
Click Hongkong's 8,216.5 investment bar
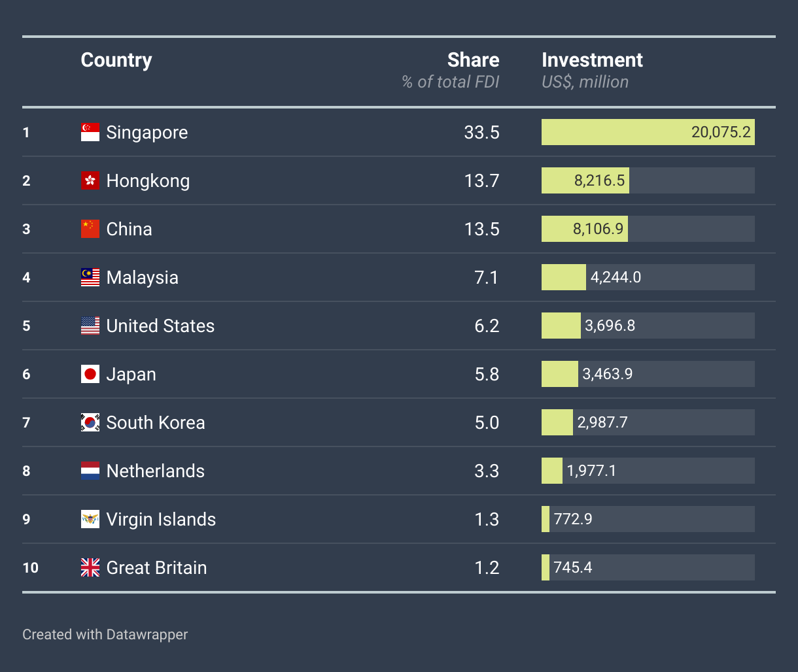click(585, 181)
